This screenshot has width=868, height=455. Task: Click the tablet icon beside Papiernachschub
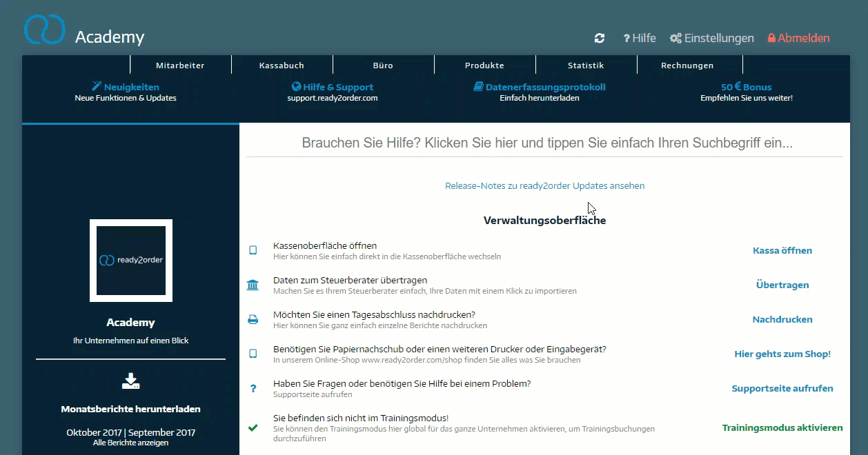253,354
